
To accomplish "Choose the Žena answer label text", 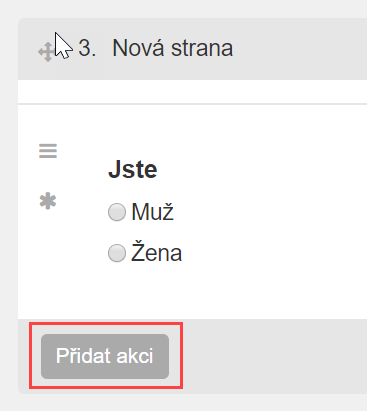I will 156,252.
